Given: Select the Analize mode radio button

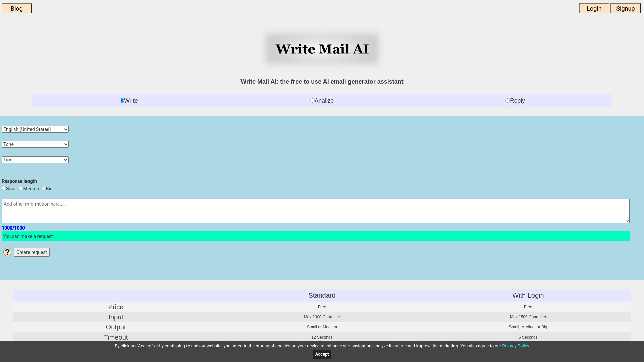Looking at the screenshot, I should click(312, 100).
